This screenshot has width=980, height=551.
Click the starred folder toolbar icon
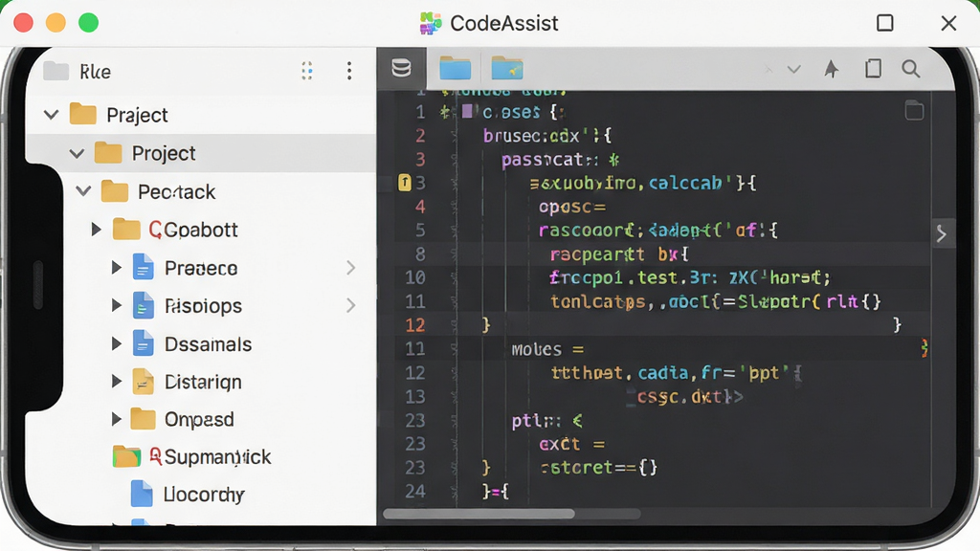(x=507, y=68)
